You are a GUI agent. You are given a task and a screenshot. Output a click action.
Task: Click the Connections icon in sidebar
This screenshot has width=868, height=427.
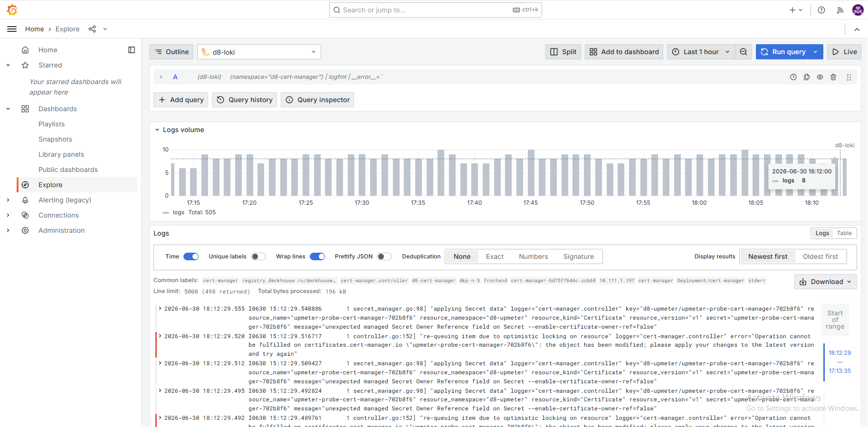[x=25, y=215]
